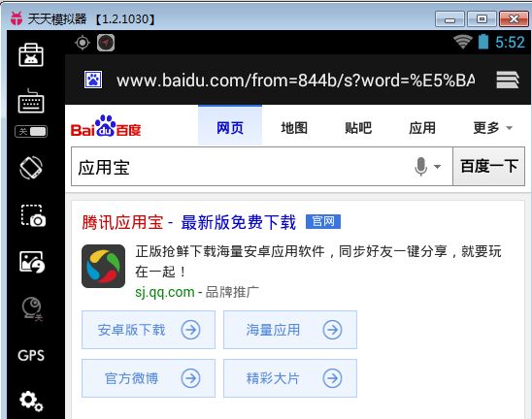532x419 pixels.
Task: Rotate the emulator screen
Action: pos(31,168)
